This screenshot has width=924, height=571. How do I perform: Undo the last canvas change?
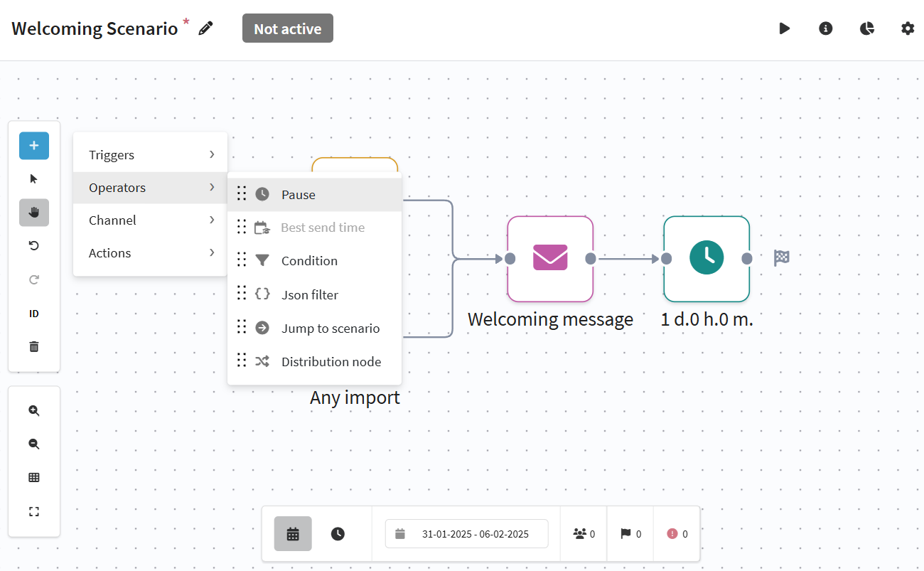[34, 246]
